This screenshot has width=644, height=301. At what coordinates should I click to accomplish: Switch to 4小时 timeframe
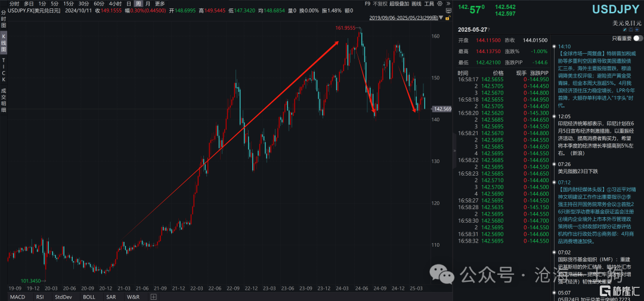(x=116, y=4)
